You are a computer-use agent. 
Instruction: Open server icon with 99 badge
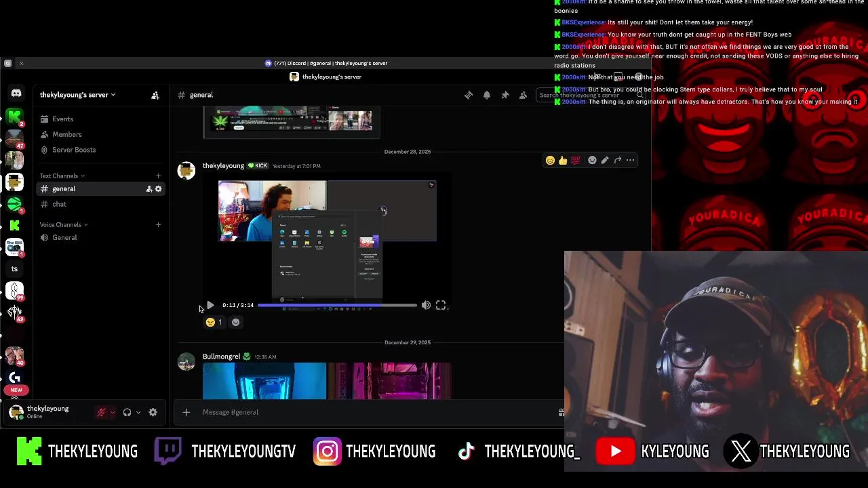(14, 291)
